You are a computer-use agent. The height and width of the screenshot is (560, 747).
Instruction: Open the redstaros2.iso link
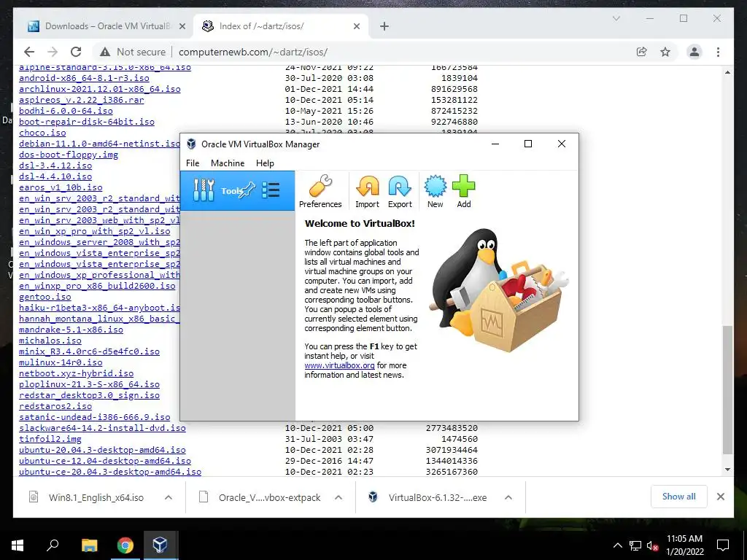coord(55,407)
